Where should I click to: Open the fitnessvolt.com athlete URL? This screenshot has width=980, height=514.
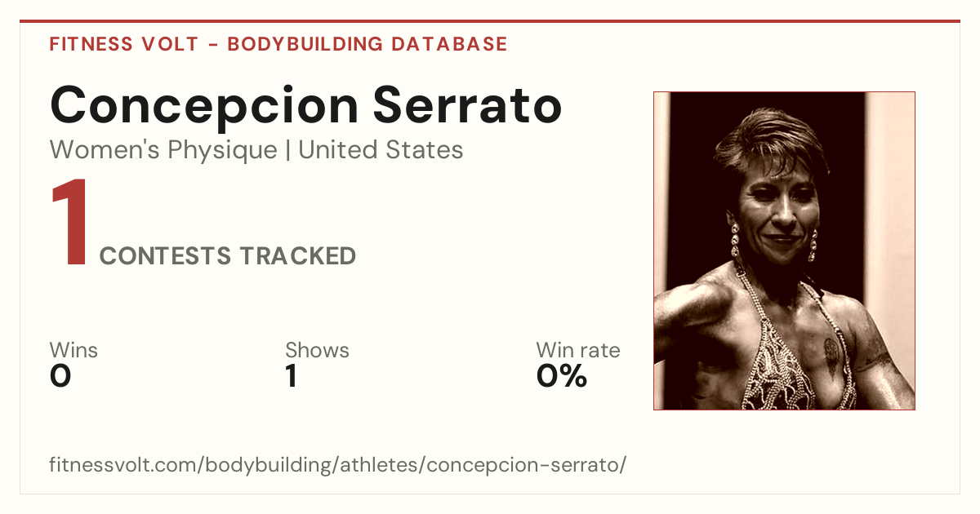point(338,466)
